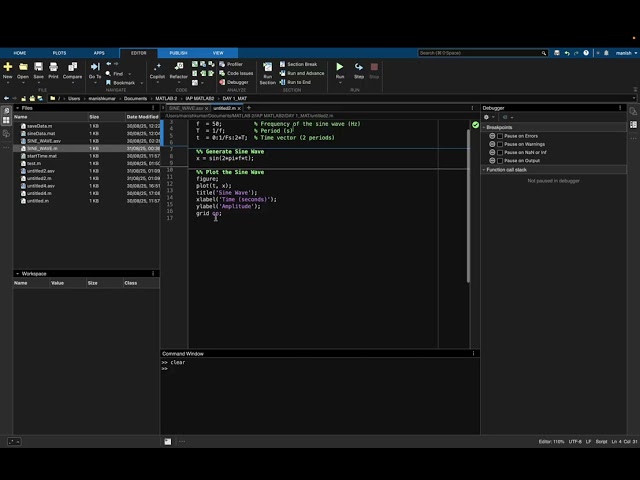Click the Debugger settings gear icon
The width and height of the screenshot is (640, 480).
pos(486,117)
